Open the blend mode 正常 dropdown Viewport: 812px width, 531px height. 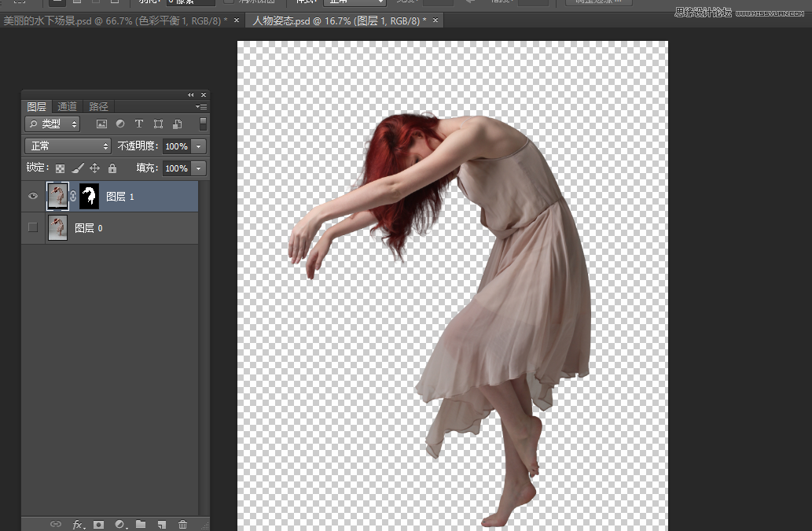(68, 146)
